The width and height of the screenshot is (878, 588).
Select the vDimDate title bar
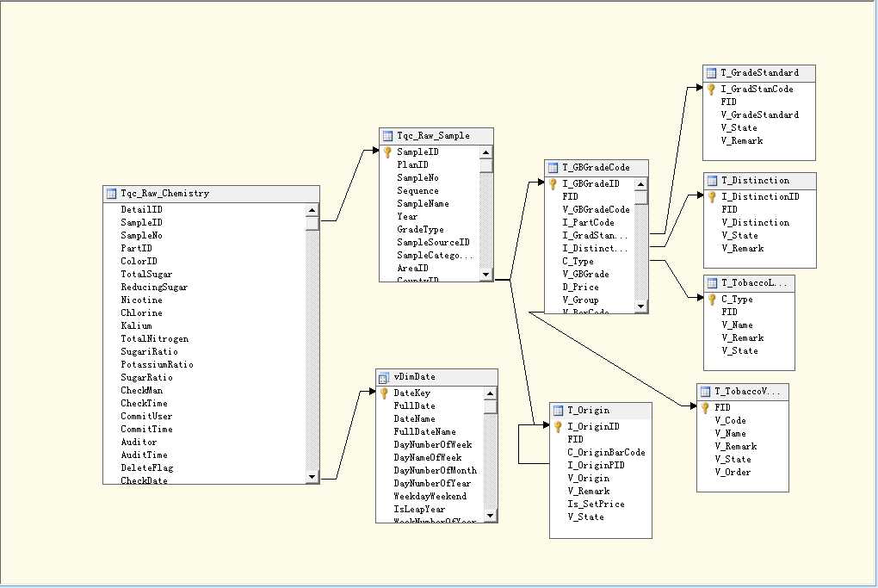click(x=436, y=377)
